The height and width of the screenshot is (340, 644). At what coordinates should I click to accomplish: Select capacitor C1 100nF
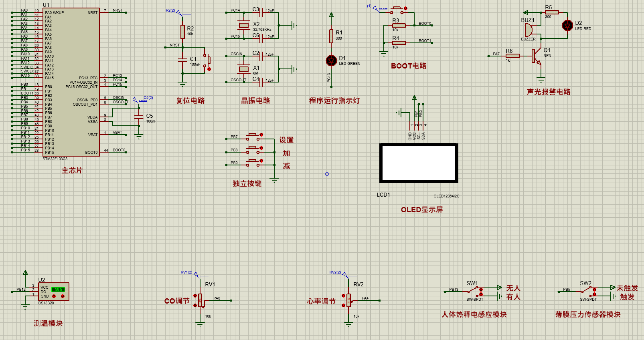(x=183, y=60)
